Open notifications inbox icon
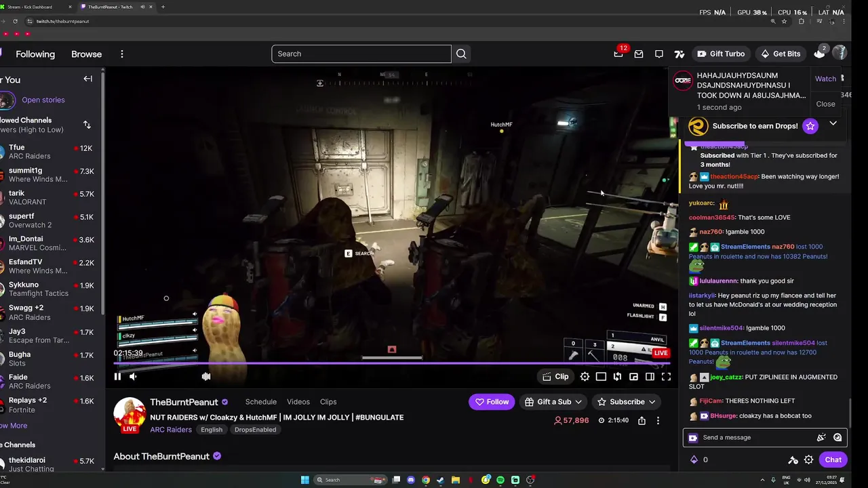The image size is (868, 488). [x=639, y=54]
